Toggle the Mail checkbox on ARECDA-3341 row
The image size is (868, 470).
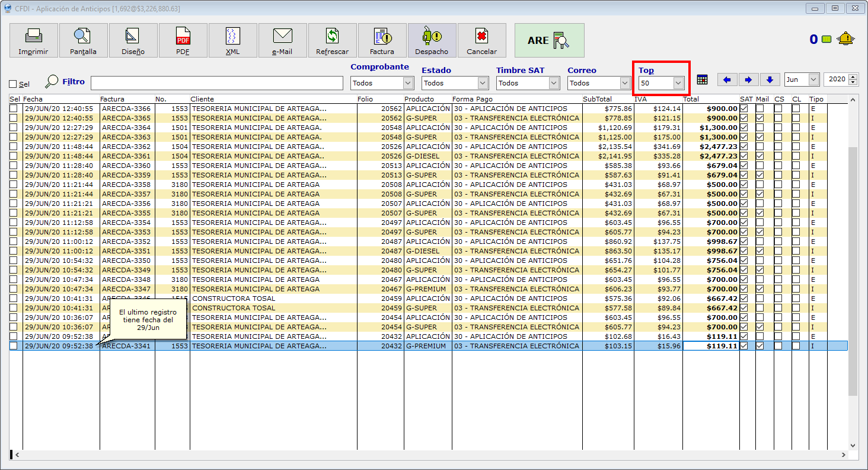pos(759,346)
